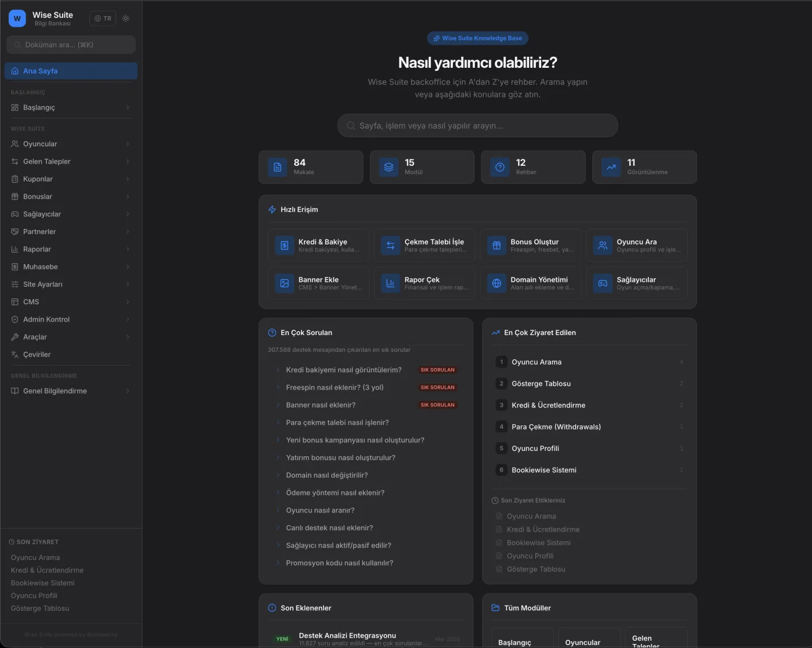Open the Başlangıç module tab

pyautogui.click(x=521, y=641)
